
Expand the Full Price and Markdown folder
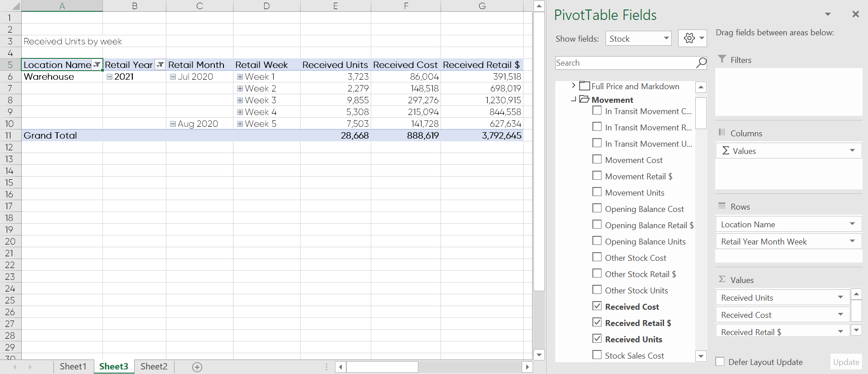pos(573,86)
